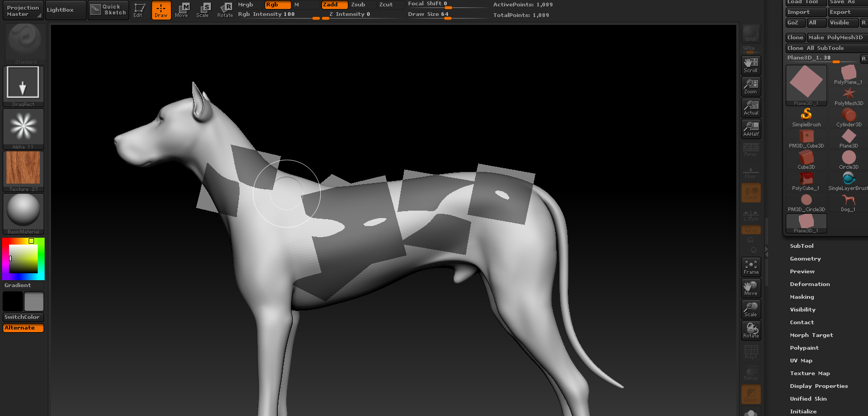Pick the PolyPlane_1 tool
This screenshot has width=868, height=416.
(x=848, y=75)
